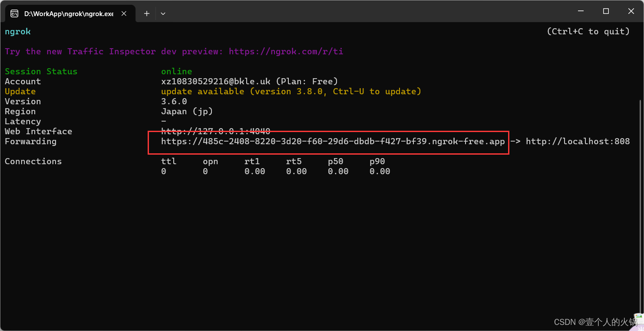Click the http://localhost:808 target address
Screen dimensions: 644x331
pyautogui.click(x=578, y=142)
